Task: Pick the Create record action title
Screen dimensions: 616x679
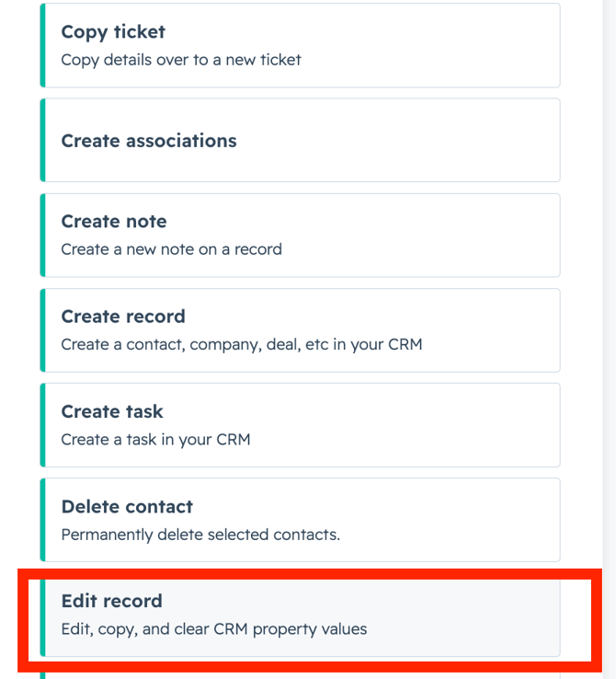Action: click(x=123, y=316)
